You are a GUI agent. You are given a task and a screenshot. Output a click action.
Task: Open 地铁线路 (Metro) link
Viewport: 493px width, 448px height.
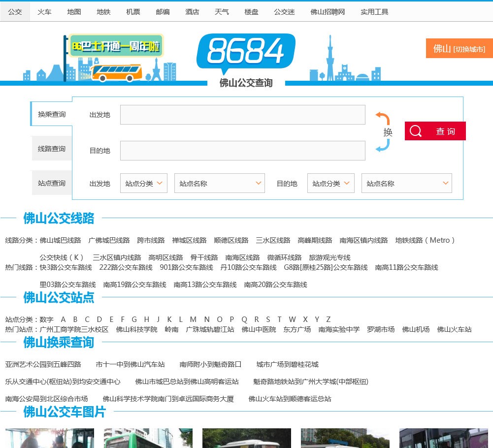click(x=425, y=240)
